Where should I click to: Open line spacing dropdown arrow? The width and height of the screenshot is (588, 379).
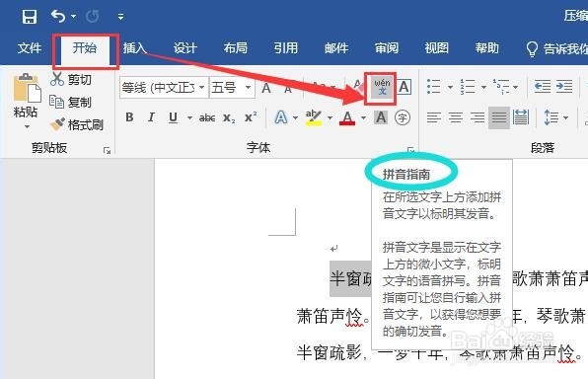tap(566, 117)
